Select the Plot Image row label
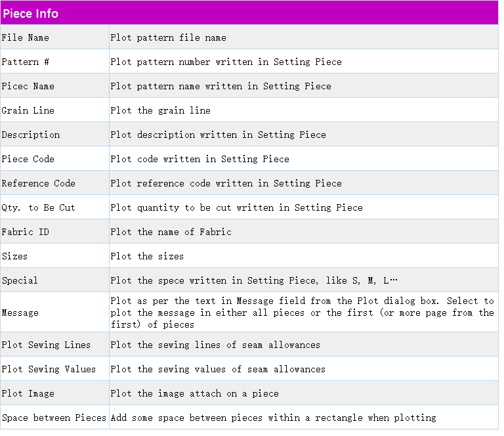This screenshot has height=436, width=504. point(28,393)
